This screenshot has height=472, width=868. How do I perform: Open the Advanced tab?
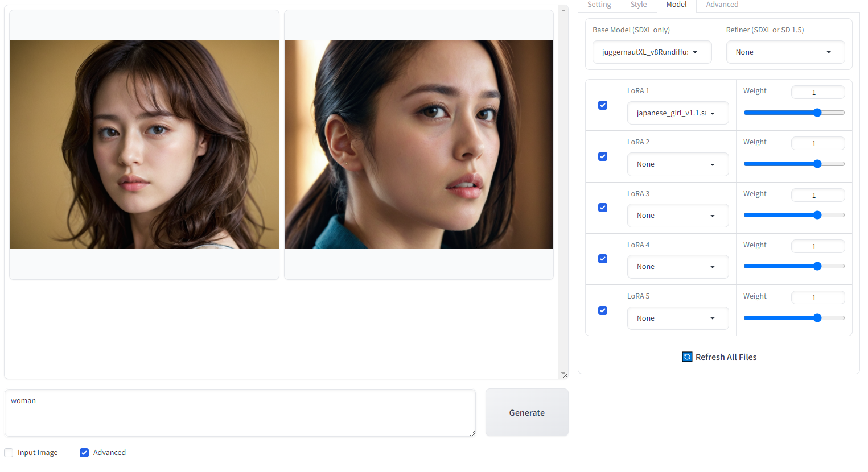[722, 5]
